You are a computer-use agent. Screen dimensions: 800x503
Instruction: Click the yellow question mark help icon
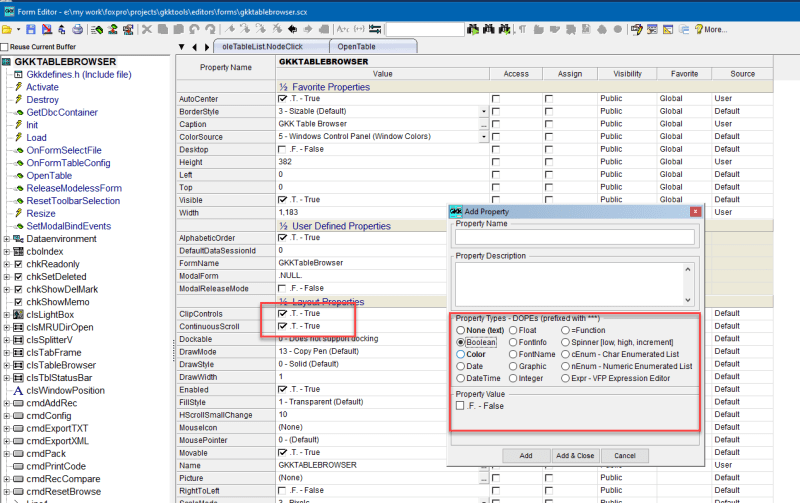[698, 30]
